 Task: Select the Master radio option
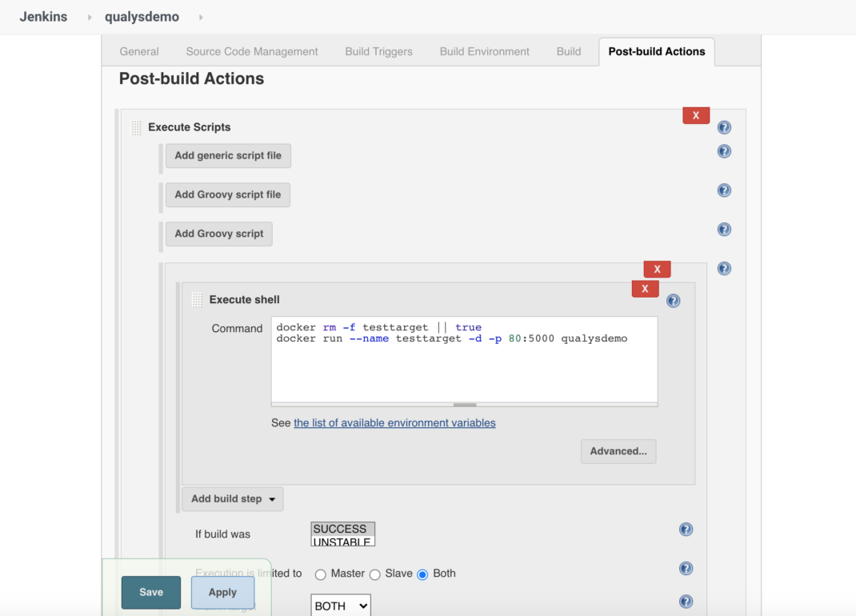point(321,574)
